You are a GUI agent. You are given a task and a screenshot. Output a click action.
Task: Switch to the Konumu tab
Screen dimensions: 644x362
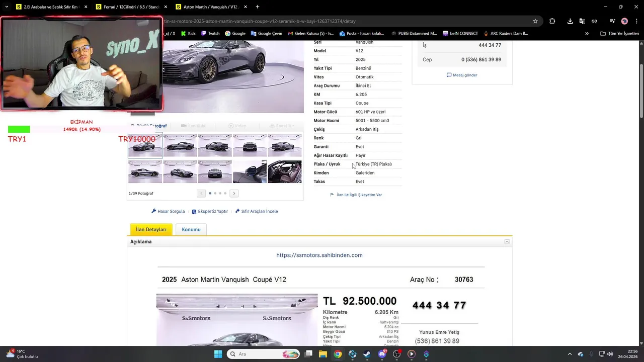coord(191,229)
